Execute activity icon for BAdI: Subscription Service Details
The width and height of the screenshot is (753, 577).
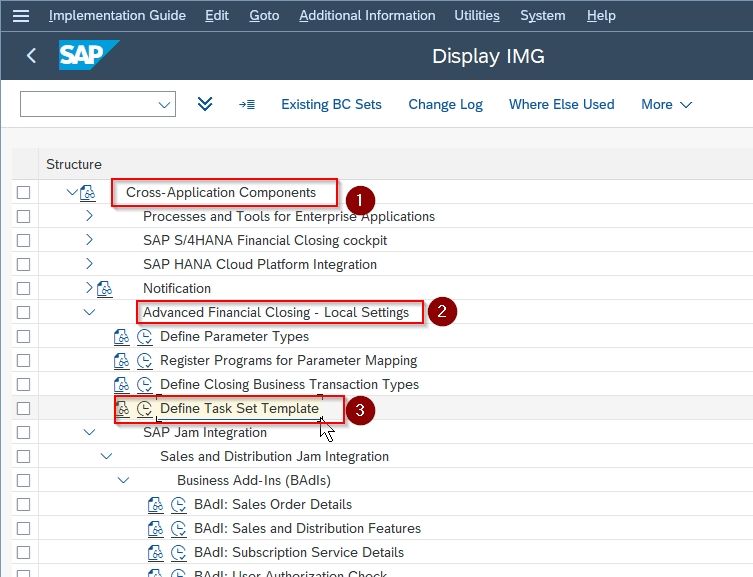point(178,553)
